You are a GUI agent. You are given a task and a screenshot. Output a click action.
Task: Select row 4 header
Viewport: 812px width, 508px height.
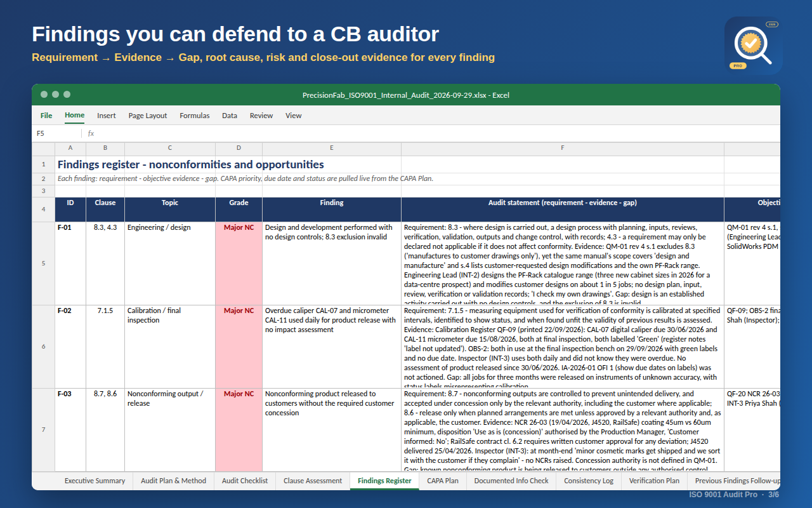44,209
